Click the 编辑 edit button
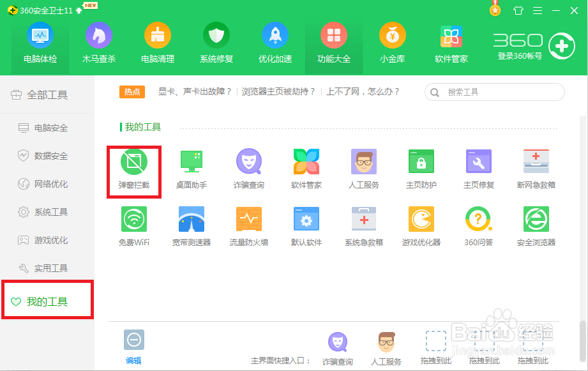Screen dimensions: 588x371 (134, 347)
